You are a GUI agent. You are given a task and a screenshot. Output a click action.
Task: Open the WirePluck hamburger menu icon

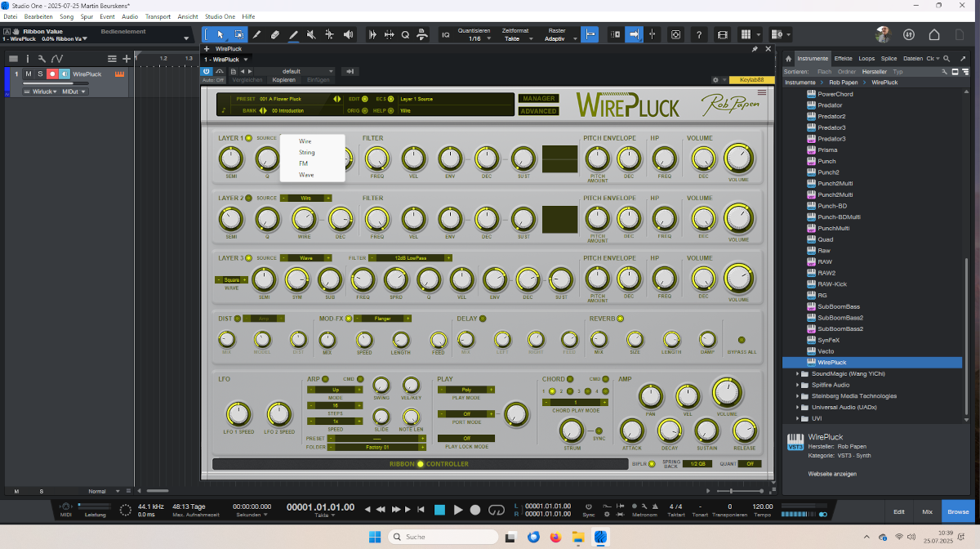point(762,93)
